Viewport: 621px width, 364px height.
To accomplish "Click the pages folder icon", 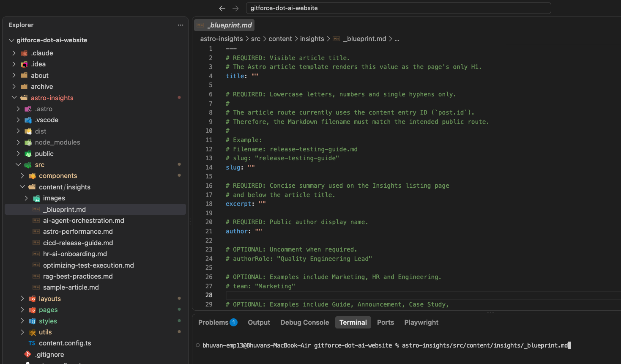I will (x=32, y=310).
